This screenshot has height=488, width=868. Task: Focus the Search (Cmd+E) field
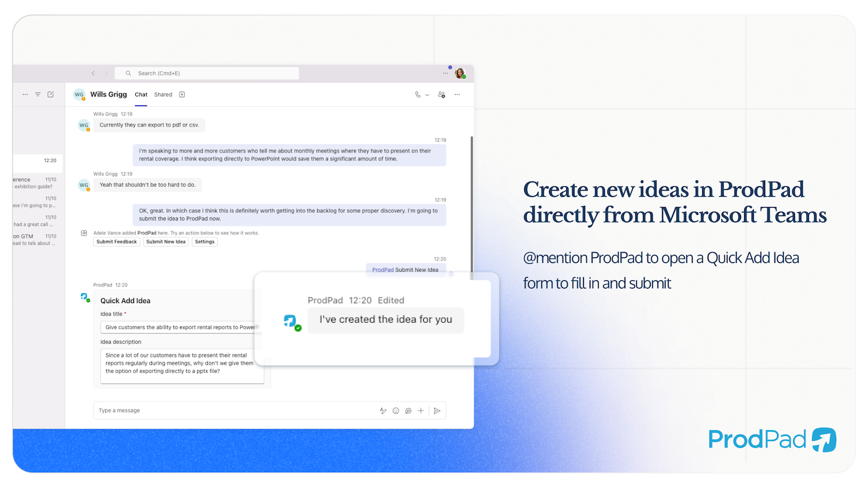[x=207, y=73]
